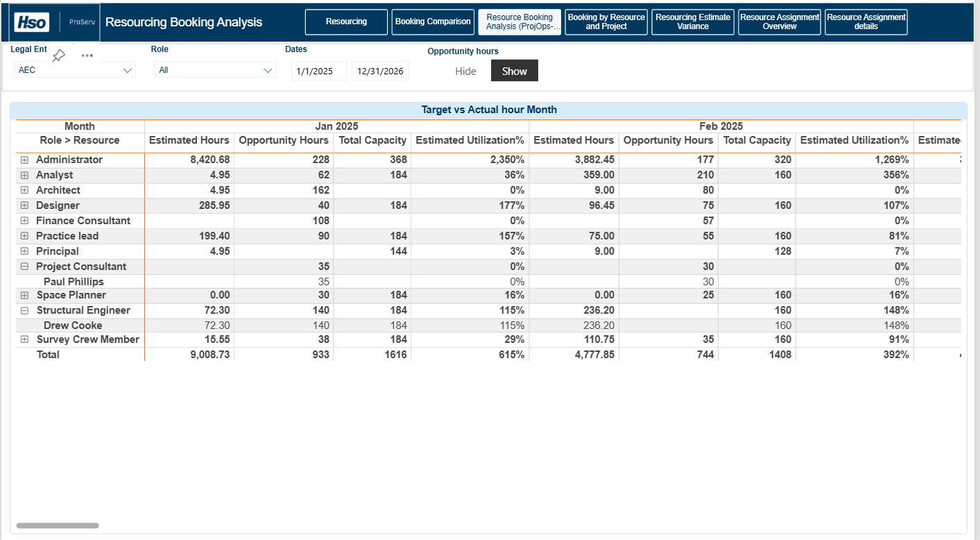Screen dimensions: 980x540
Task: Expand the Finance Consultant plus icon
Action: 24,221
